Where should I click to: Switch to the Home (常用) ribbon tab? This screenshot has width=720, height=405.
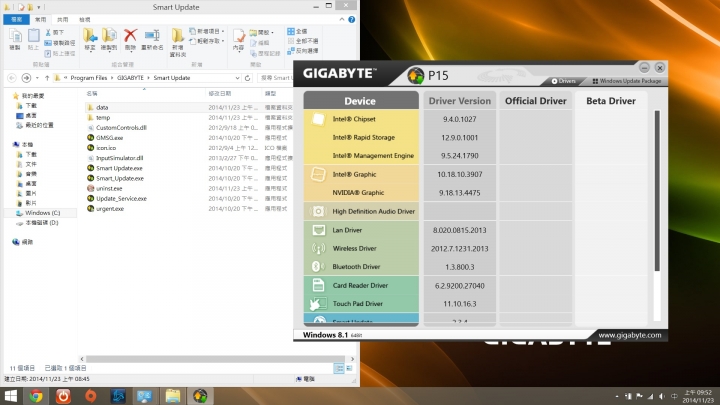point(40,19)
